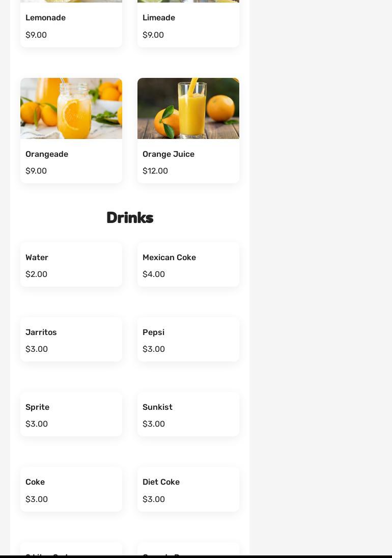Viewport: 392px width, 558px height.
Task: Pick the Jarritos drink card
Action: [71, 339]
